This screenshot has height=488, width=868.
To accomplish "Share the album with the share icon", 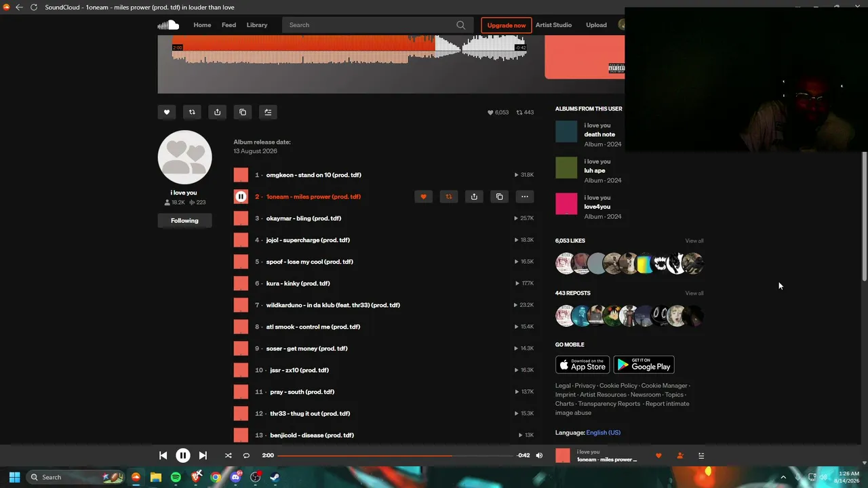I will (x=217, y=113).
